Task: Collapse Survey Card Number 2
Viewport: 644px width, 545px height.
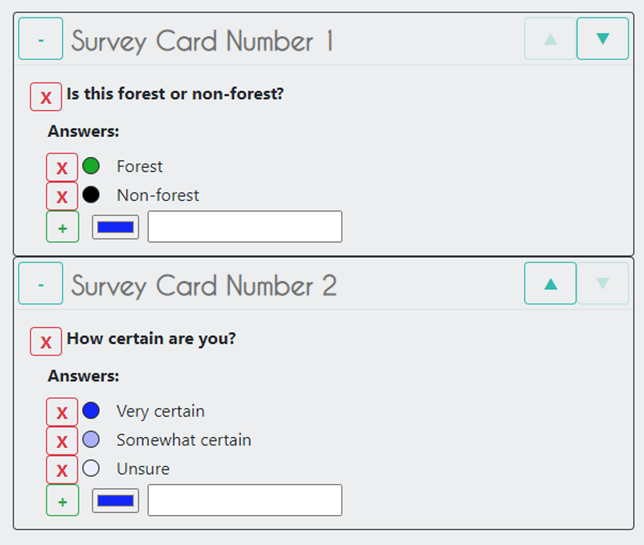Action: pyautogui.click(x=41, y=284)
